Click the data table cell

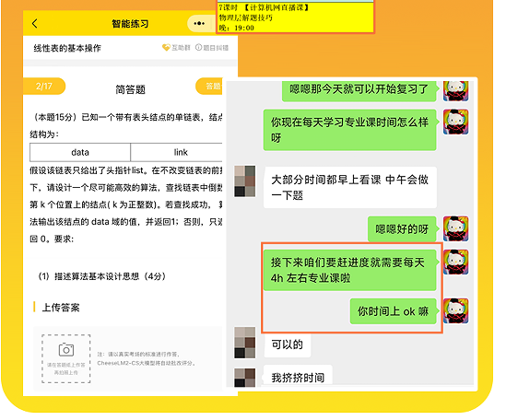(80, 152)
